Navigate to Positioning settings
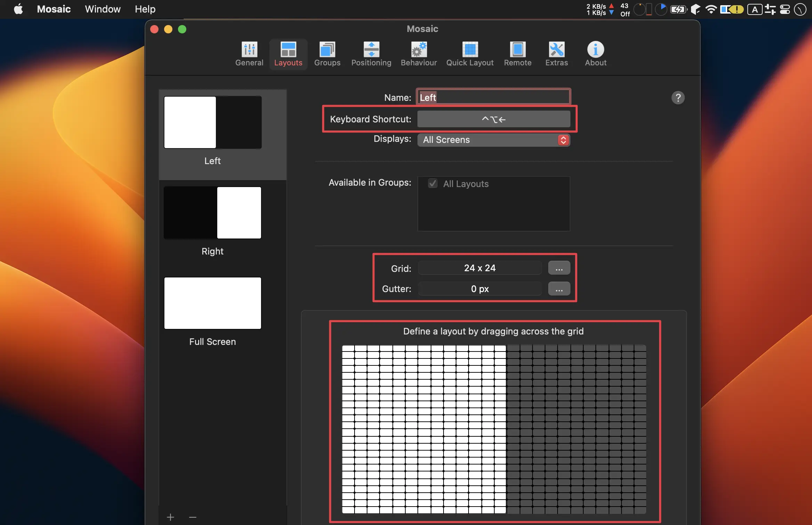This screenshot has width=812, height=525. [x=371, y=53]
